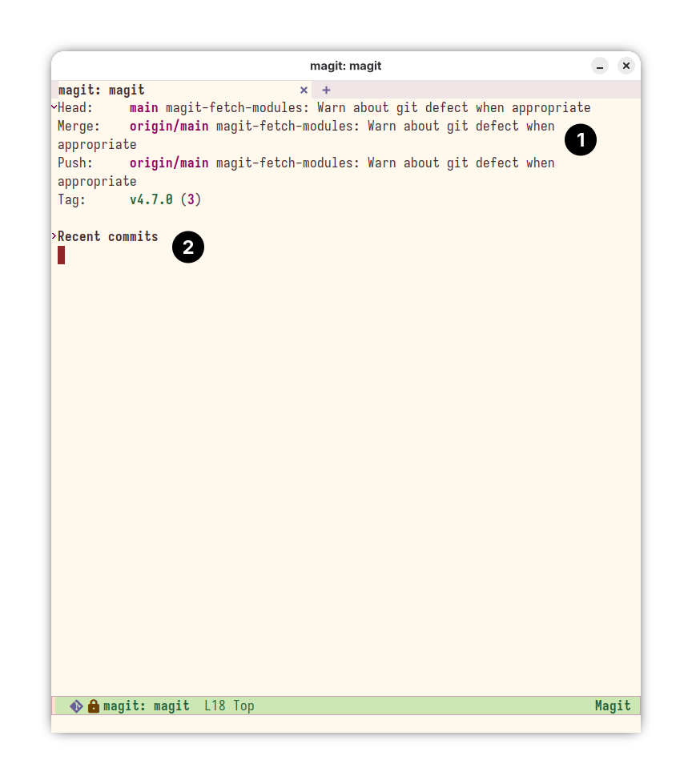Click the commit message on the Head line

[x=379, y=108]
